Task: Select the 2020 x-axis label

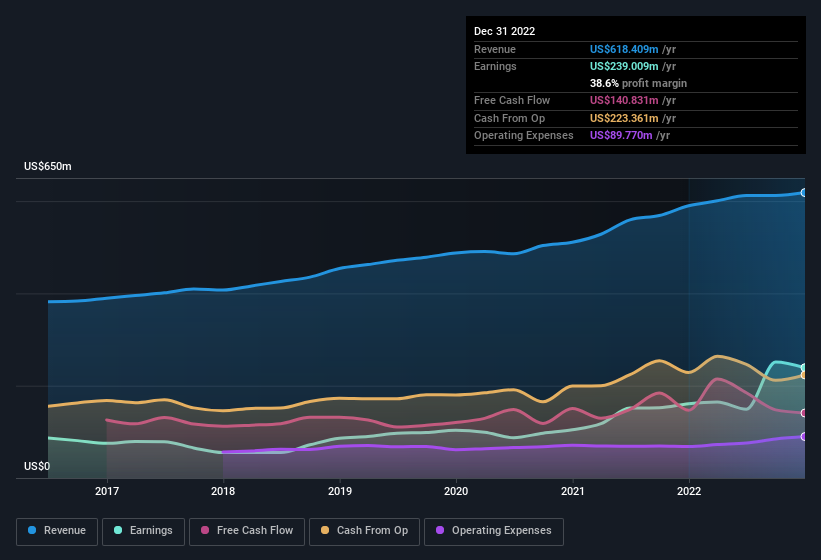Action: pos(456,491)
